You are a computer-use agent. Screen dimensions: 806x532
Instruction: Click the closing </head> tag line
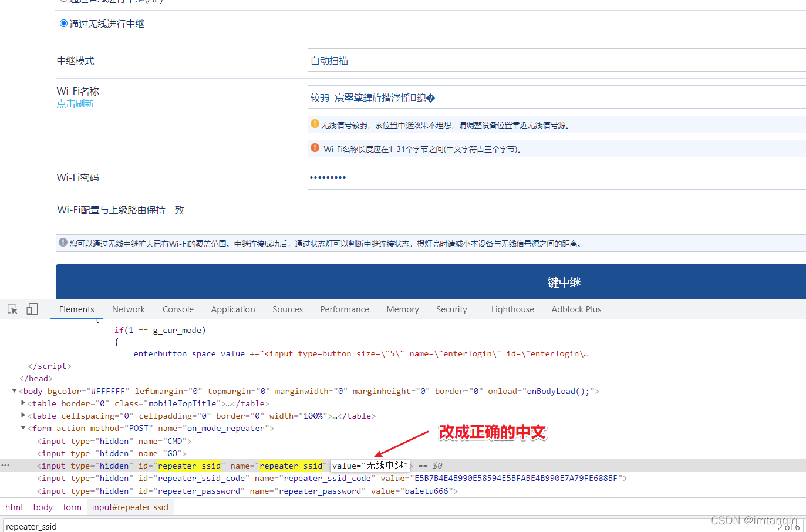point(36,378)
